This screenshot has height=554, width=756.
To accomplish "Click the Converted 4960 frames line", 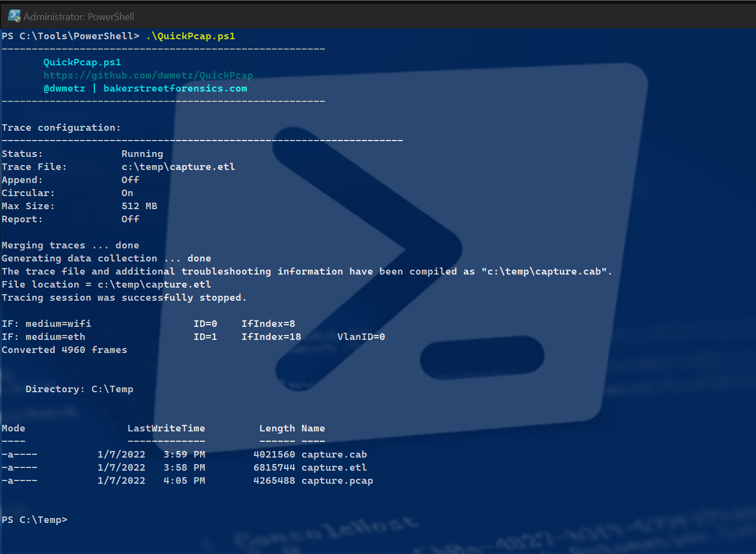I will (64, 350).
